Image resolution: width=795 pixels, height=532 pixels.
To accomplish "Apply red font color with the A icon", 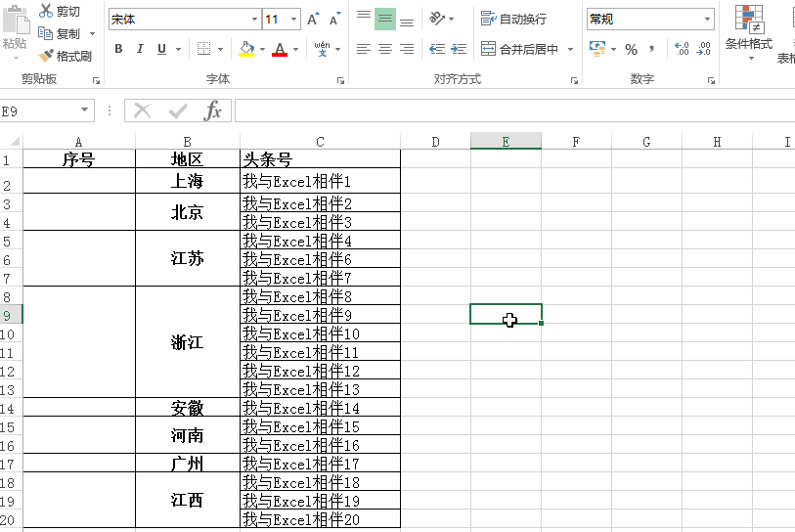I will coord(280,49).
